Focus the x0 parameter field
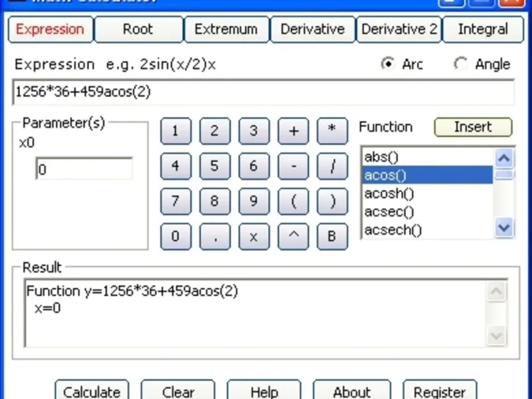The width and height of the screenshot is (532, 399). (84, 169)
